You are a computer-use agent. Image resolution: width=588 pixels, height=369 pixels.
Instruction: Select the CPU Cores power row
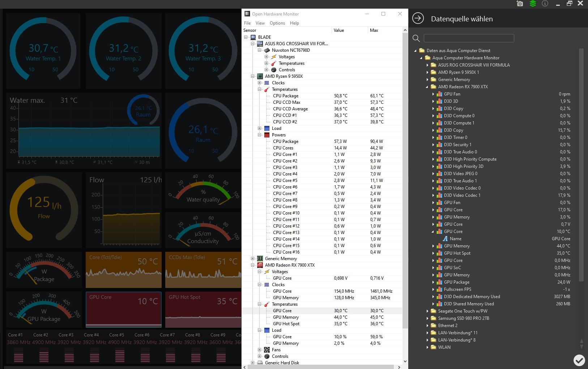pyautogui.click(x=322, y=148)
